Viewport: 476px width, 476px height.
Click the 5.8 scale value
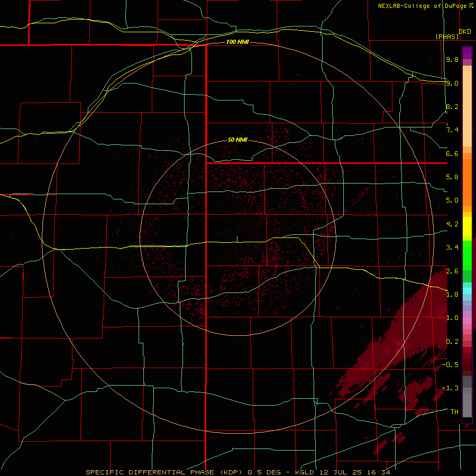click(x=452, y=177)
